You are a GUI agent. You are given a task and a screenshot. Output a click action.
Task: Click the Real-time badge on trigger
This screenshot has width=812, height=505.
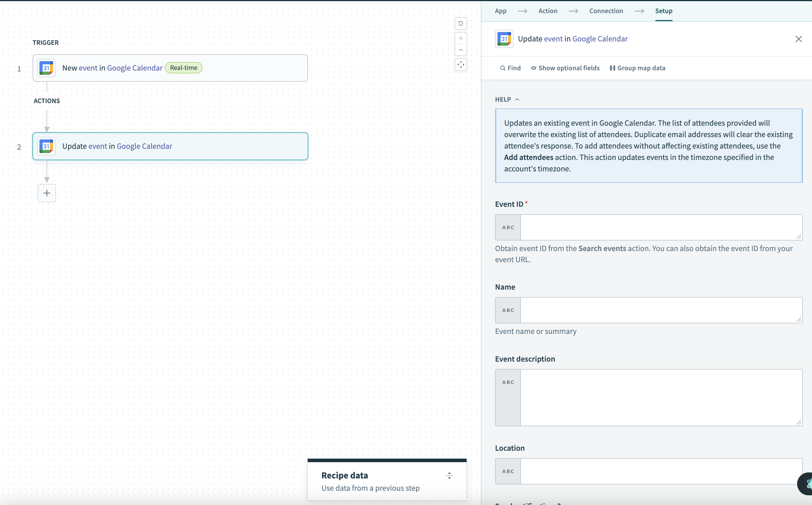(183, 68)
